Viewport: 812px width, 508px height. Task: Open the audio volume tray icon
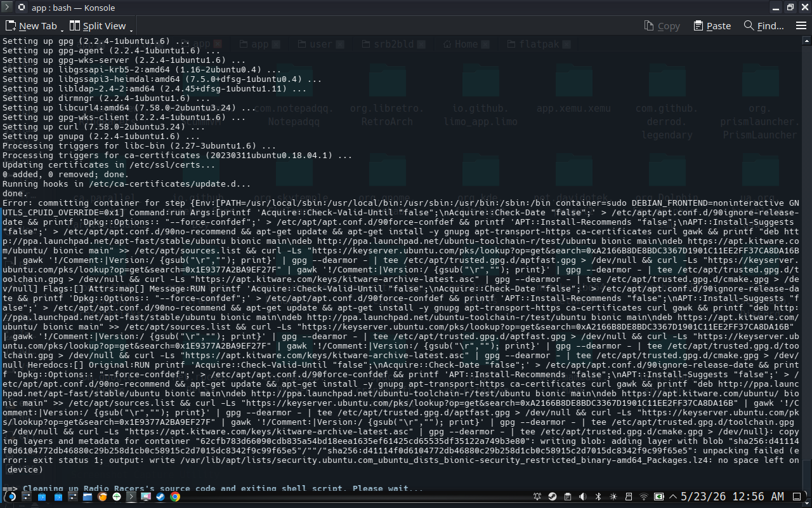coord(582,497)
